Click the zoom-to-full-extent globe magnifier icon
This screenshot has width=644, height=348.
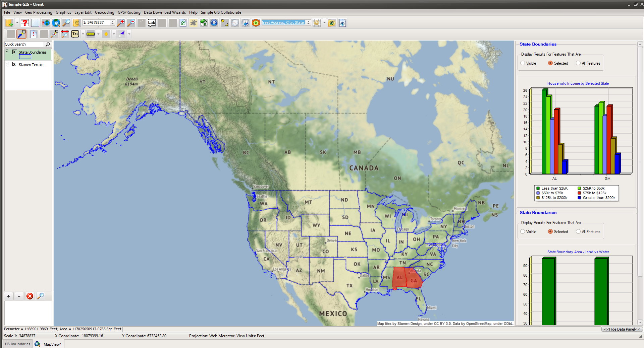click(56, 23)
